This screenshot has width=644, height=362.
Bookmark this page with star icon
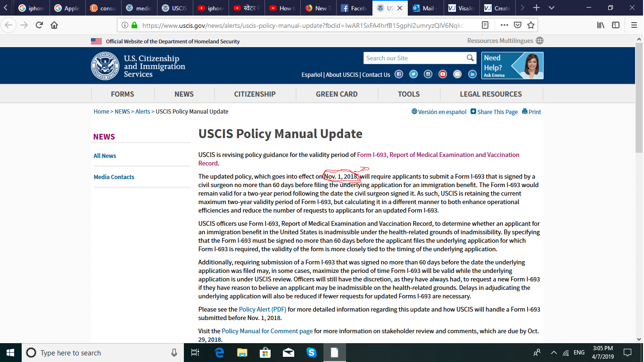coord(531,25)
